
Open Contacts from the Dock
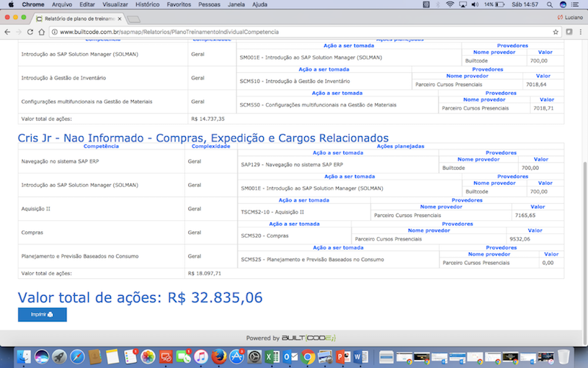(x=95, y=356)
